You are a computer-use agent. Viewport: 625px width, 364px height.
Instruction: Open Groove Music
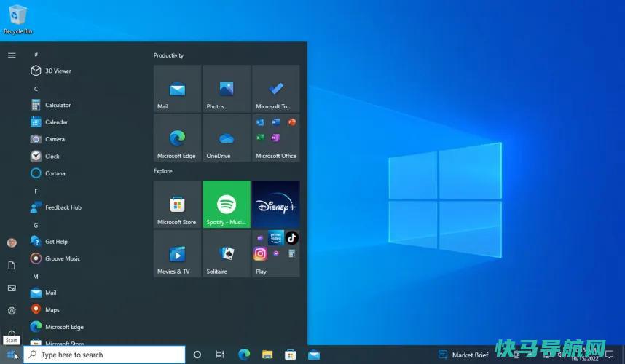tap(55, 258)
